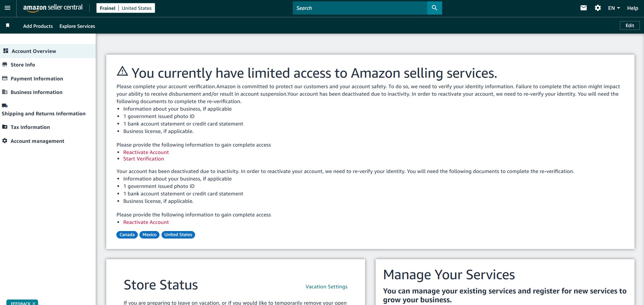Click the first Reactivate Account link
The height and width of the screenshot is (305, 644).
(x=146, y=152)
